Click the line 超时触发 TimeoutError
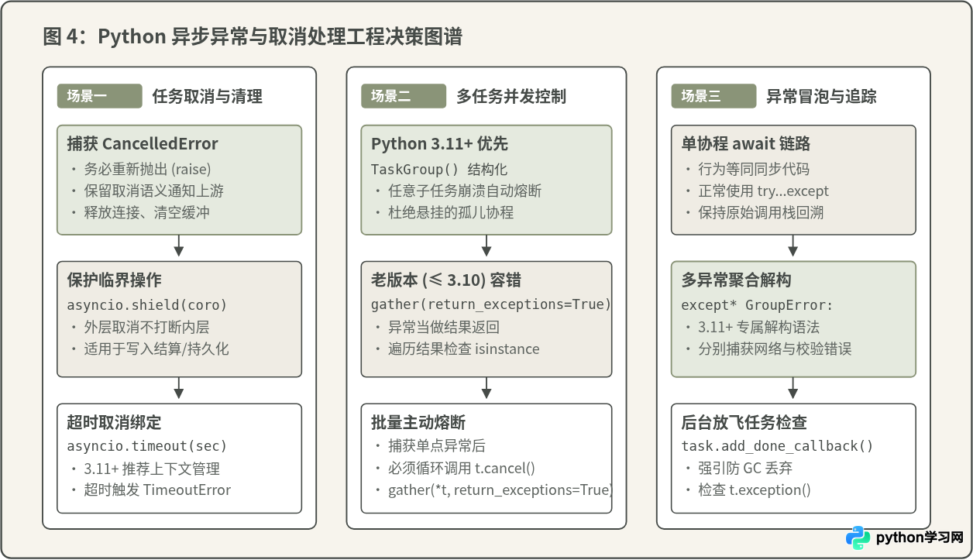The width and height of the screenshot is (973, 560). tap(157, 490)
